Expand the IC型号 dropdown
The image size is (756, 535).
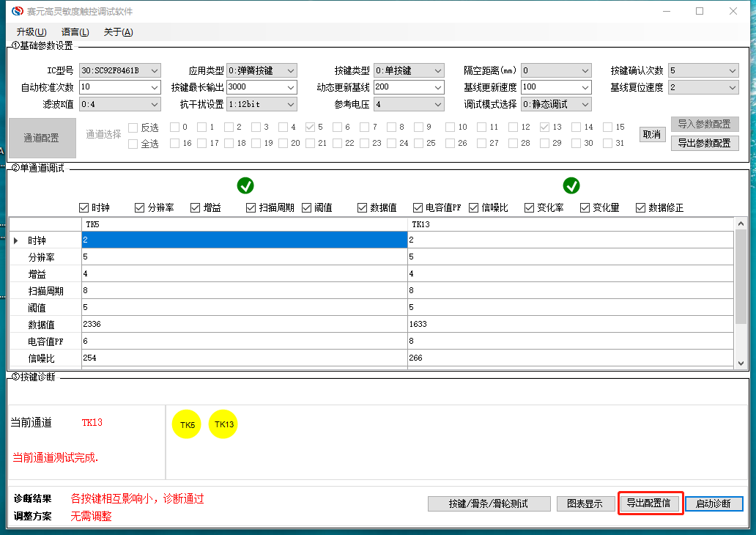(155, 70)
